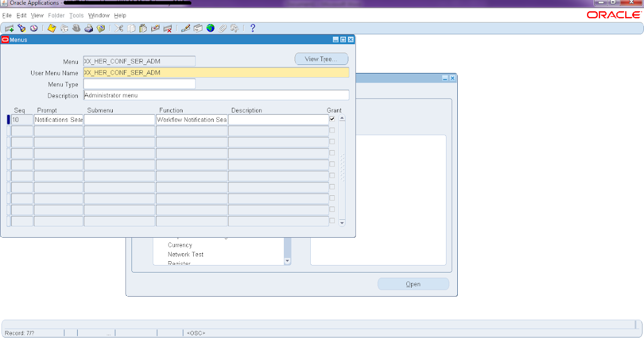Select Currency in the Navigator list
This screenshot has width=644, height=338.
coord(180,245)
